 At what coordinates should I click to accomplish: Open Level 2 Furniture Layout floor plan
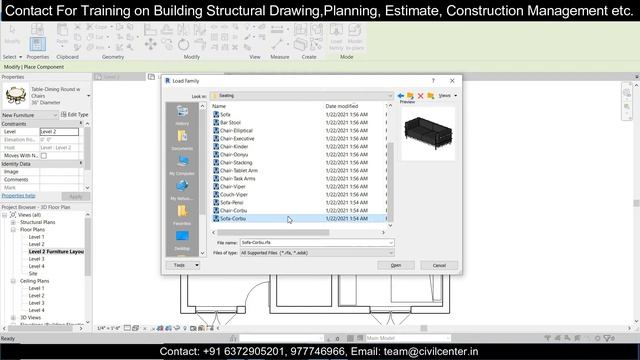pyautogui.click(x=56, y=252)
